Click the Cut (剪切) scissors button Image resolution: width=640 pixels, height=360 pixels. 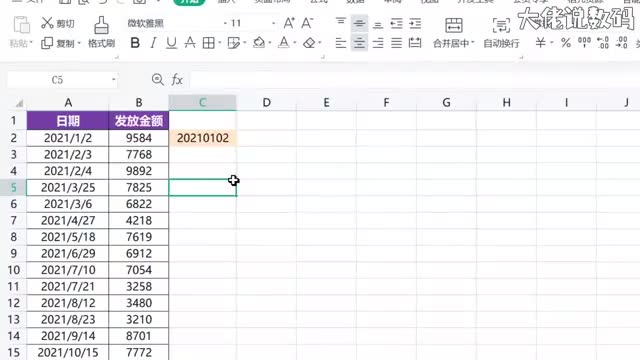click(58, 23)
